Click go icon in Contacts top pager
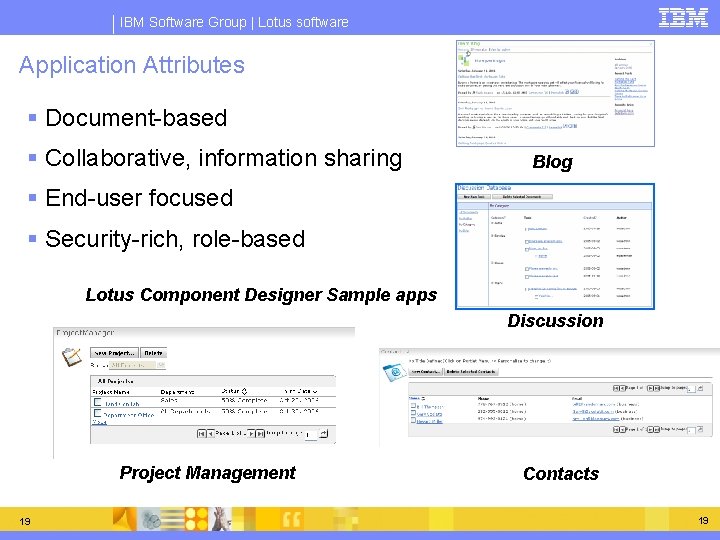The width and height of the screenshot is (720, 540). (700, 388)
